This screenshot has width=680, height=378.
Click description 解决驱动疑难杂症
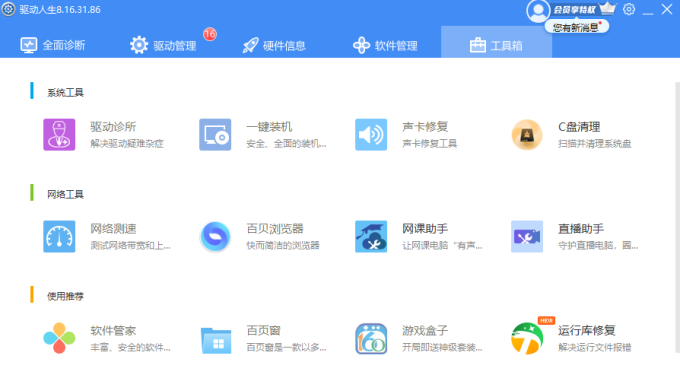click(127, 143)
